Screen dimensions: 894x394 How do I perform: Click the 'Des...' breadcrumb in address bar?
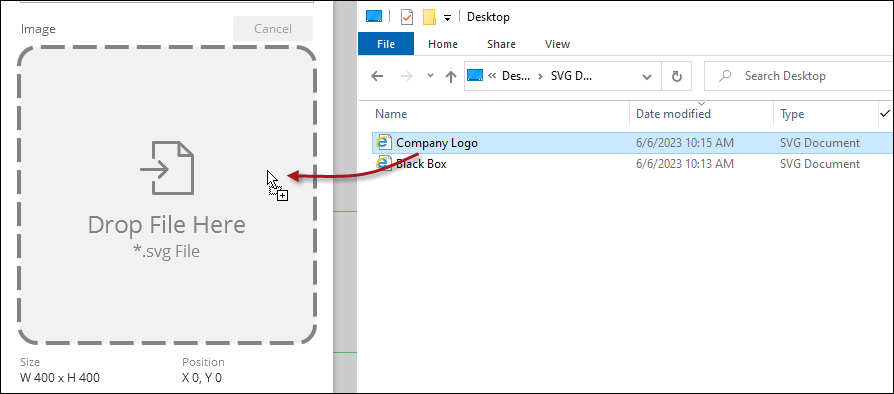[517, 76]
